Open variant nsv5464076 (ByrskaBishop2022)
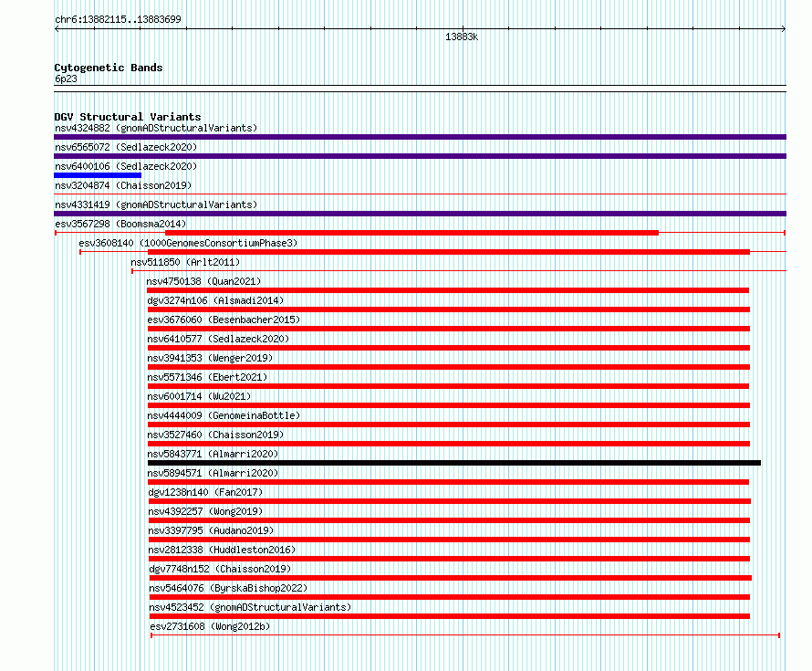Image resolution: width=812 pixels, height=671 pixels. click(228, 588)
